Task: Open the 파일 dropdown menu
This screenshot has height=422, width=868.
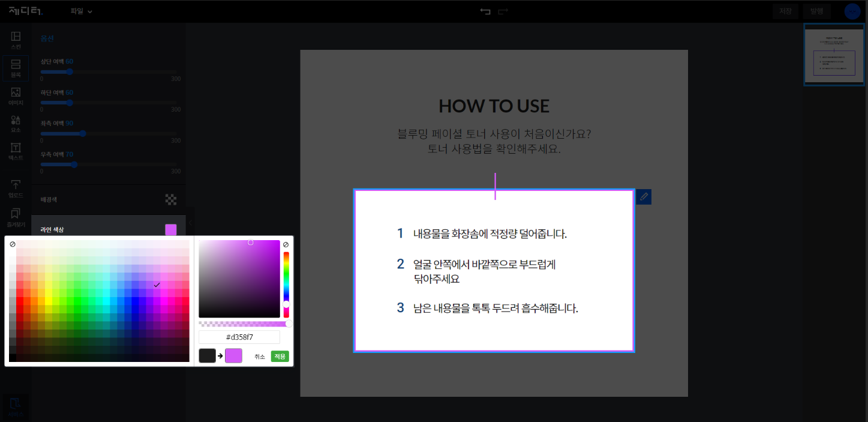Action: click(x=82, y=11)
